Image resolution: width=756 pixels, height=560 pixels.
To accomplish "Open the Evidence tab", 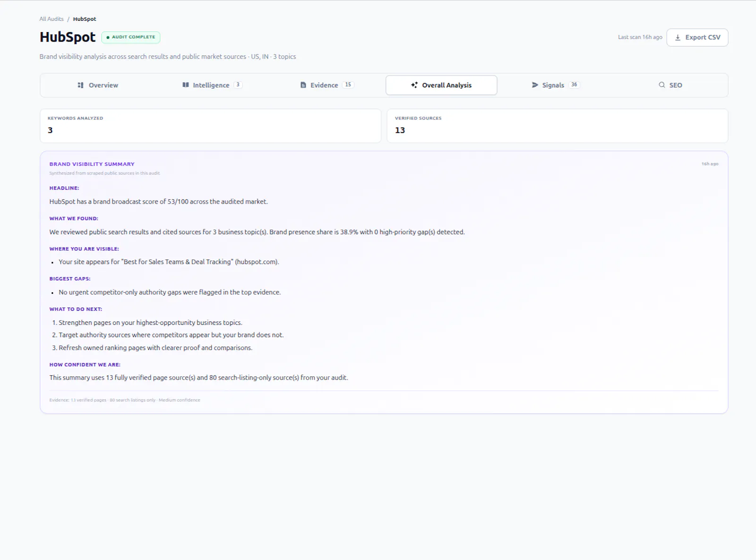I will tap(327, 85).
